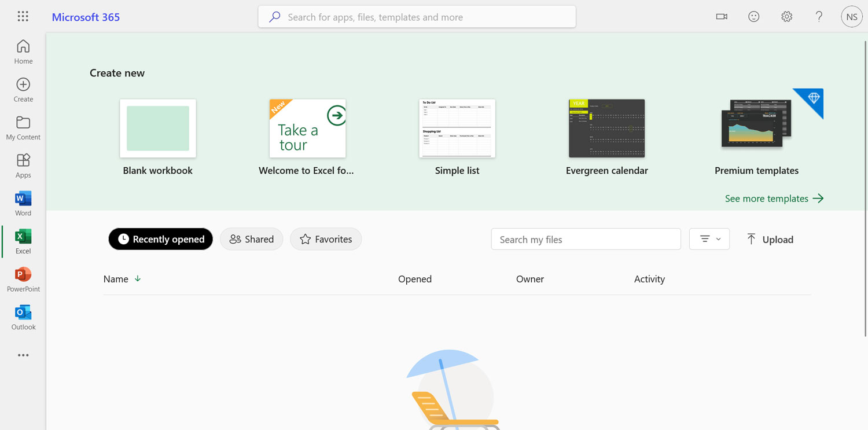
Task: Focus the top search bar
Action: pyautogui.click(x=417, y=17)
